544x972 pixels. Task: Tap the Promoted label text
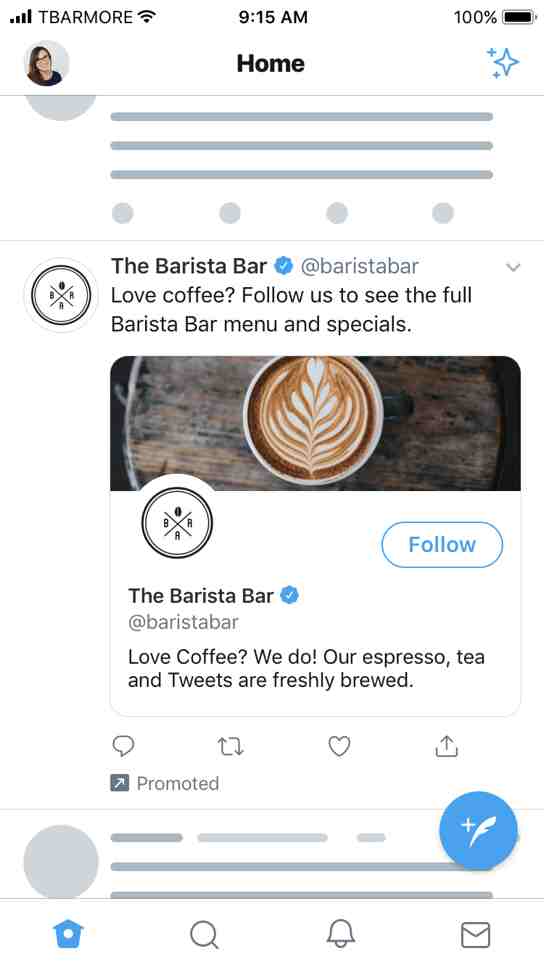coord(178,784)
